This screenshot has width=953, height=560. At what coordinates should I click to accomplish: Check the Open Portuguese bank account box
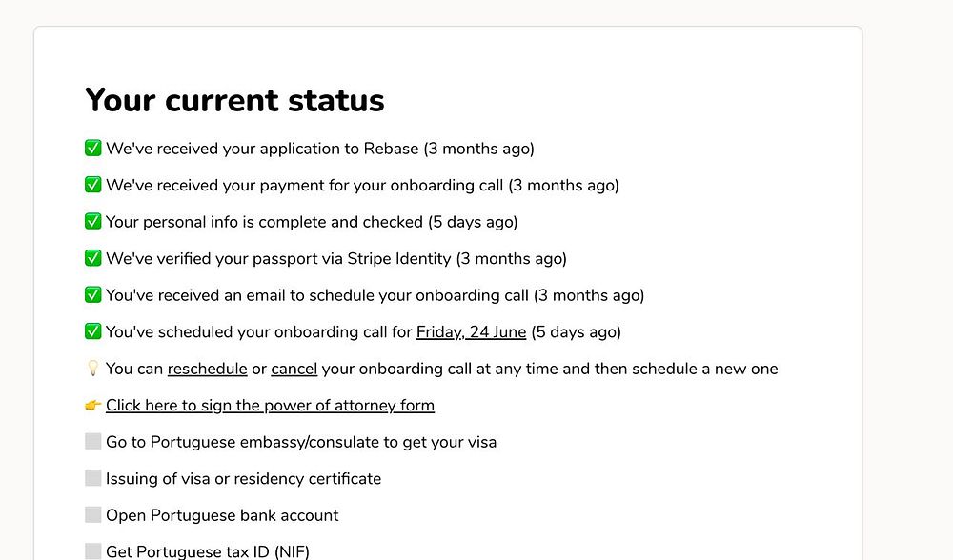point(93,515)
